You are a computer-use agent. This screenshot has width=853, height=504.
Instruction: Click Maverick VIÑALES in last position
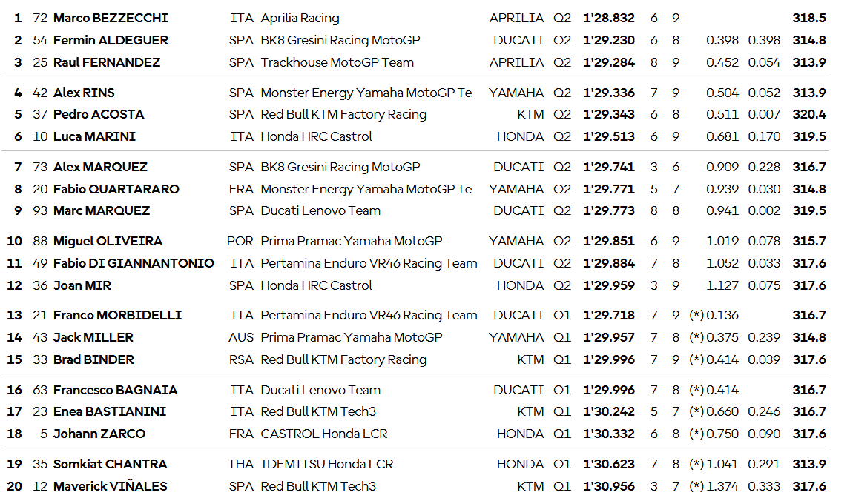(110, 486)
